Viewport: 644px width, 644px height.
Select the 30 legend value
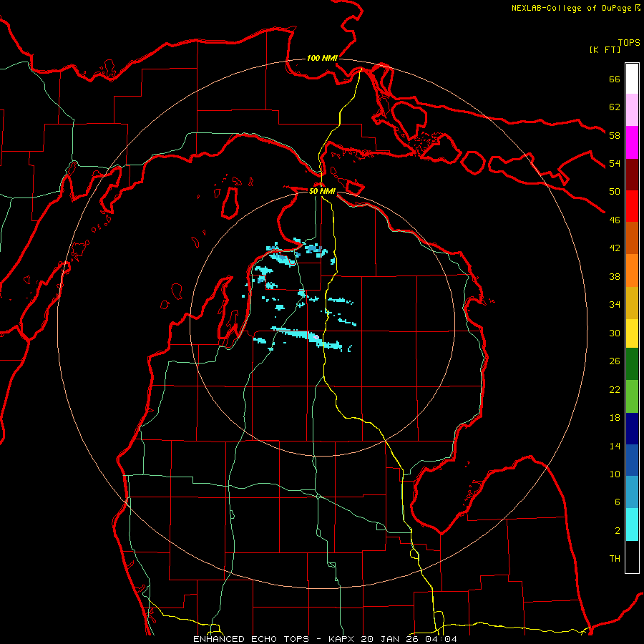coord(615,333)
